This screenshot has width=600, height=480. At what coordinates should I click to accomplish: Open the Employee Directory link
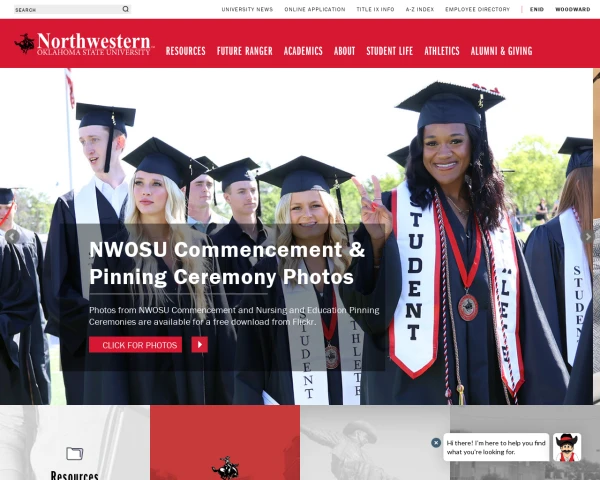pos(478,9)
